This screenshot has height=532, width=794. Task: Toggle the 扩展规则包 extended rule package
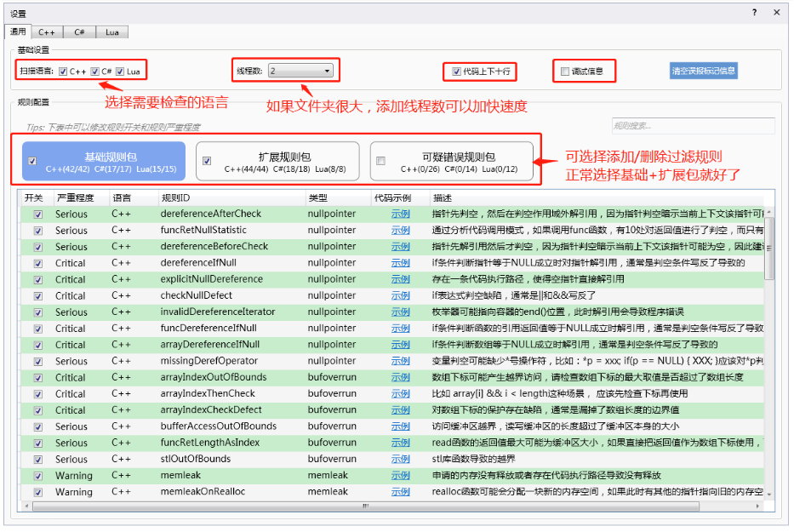point(206,161)
